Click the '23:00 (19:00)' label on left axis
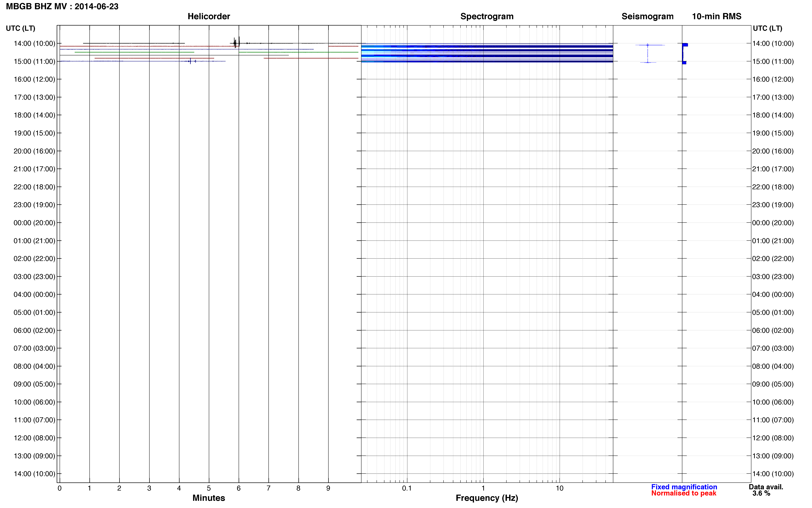This screenshot has height=508, width=812. pyautogui.click(x=34, y=205)
